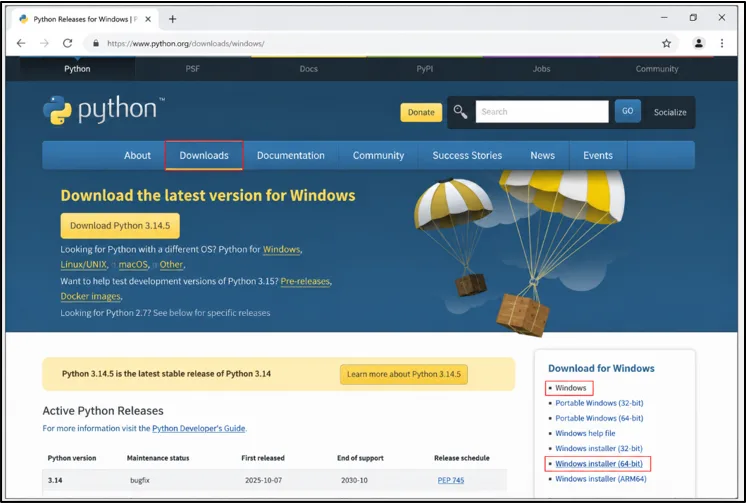This screenshot has width=746, height=503.
Task: Click the 2025-10-07 first released cell
Action: 263,480
